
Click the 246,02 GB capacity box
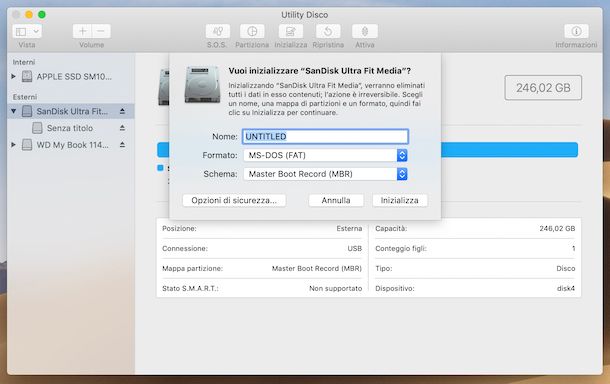543,88
